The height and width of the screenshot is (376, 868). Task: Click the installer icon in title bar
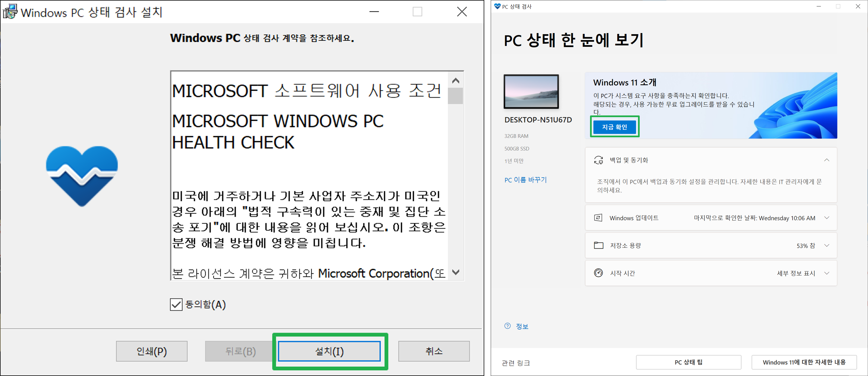tap(10, 12)
